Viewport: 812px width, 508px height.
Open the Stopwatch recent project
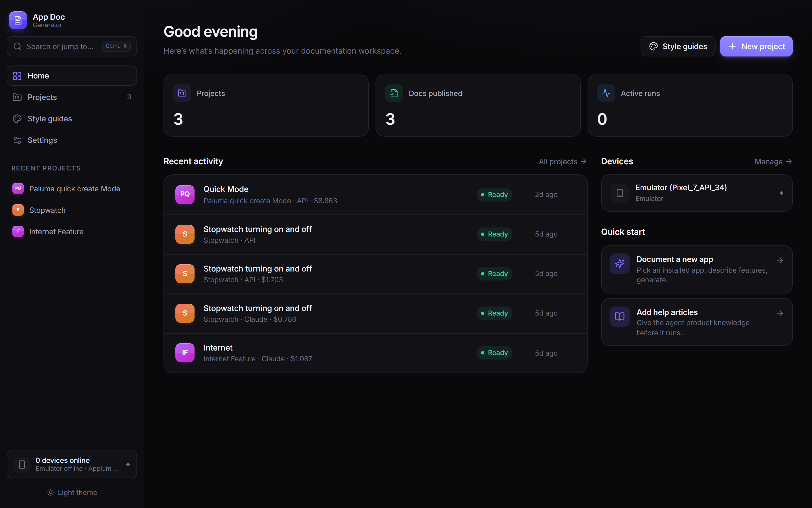[x=72, y=210]
